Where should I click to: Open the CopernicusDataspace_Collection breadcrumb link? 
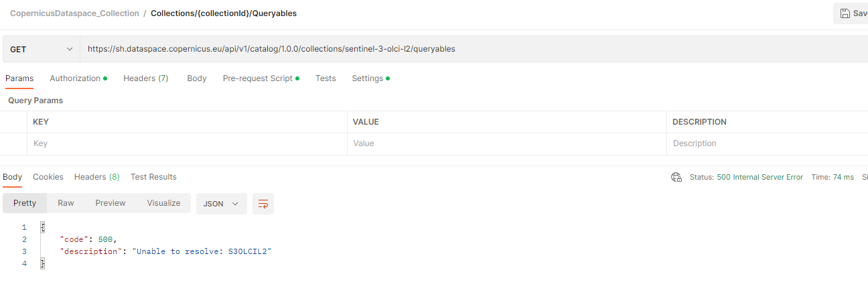(74, 13)
